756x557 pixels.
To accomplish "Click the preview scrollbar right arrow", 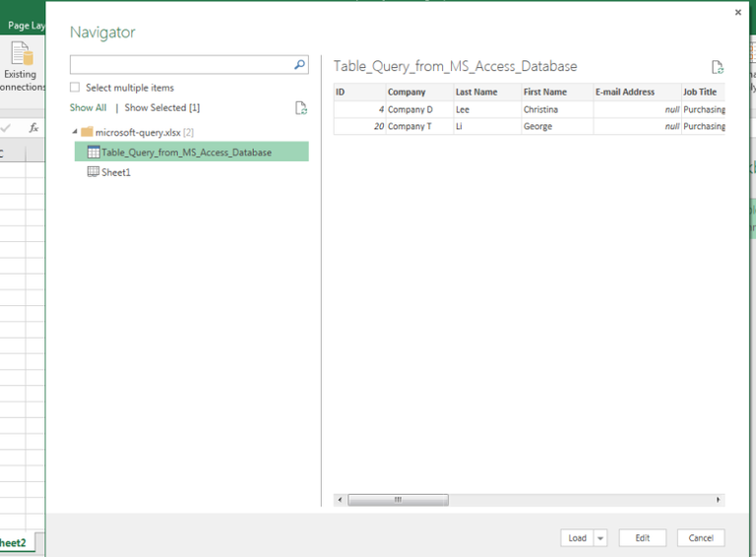I will click(x=718, y=500).
